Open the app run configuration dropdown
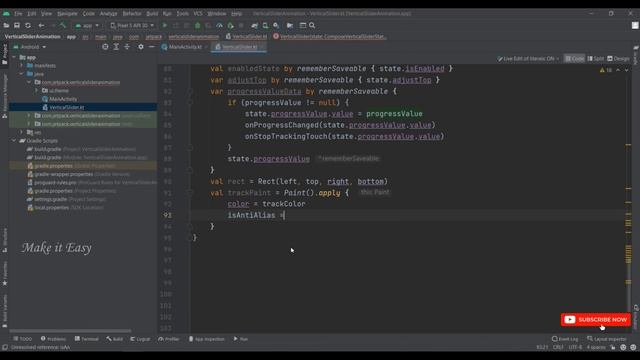Screen dimensions: 640x360 (87, 25)
